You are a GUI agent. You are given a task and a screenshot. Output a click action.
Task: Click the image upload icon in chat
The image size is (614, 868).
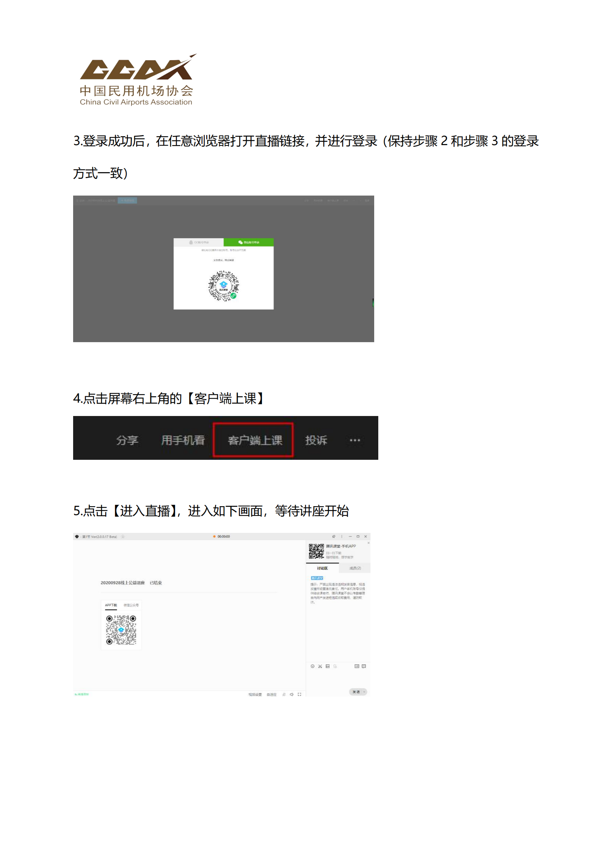point(327,666)
